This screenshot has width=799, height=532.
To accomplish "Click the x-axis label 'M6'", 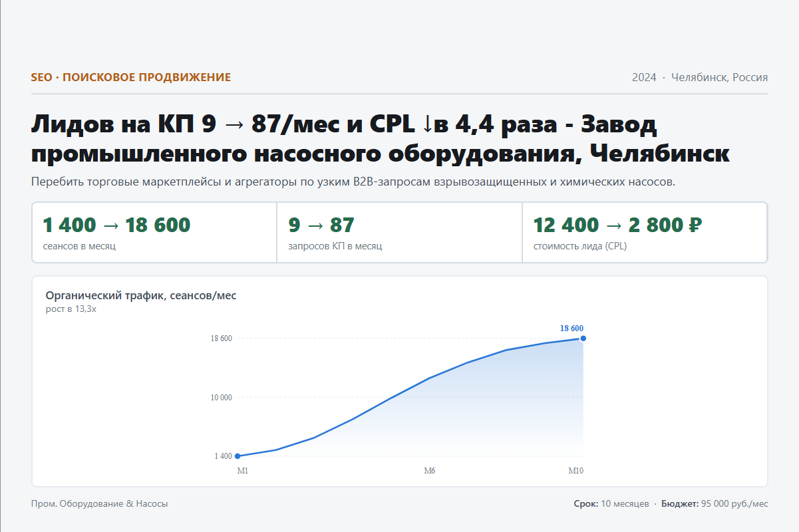I will point(430,471).
